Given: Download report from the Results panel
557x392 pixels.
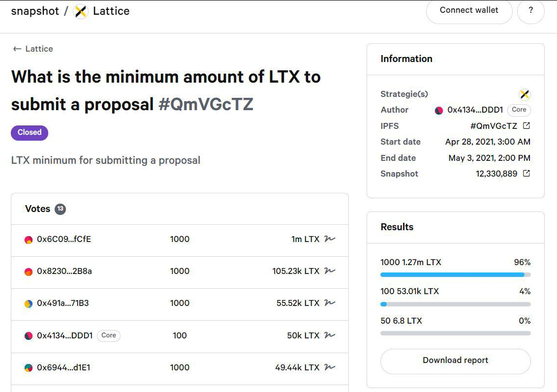Looking at the screenshot, I should (456, 361).
